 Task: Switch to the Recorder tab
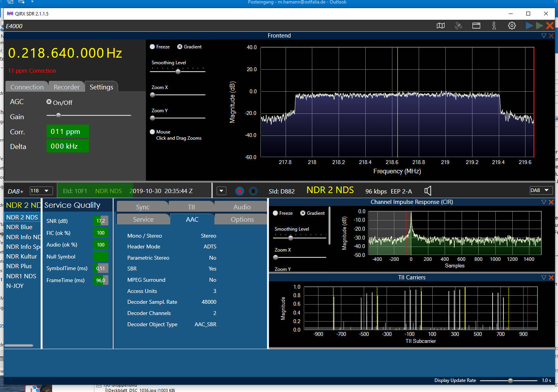pyautogui.click(x=67, y=87)
